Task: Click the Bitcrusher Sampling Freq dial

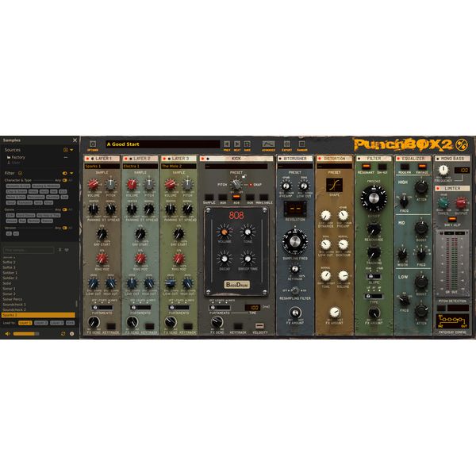Action: 295,242
